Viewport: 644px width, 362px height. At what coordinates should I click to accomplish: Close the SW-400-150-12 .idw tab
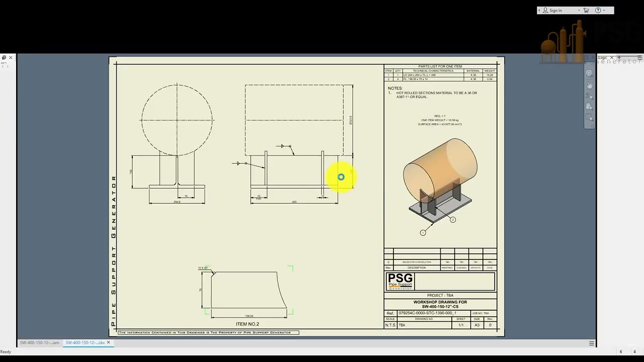tap(108, 343)
